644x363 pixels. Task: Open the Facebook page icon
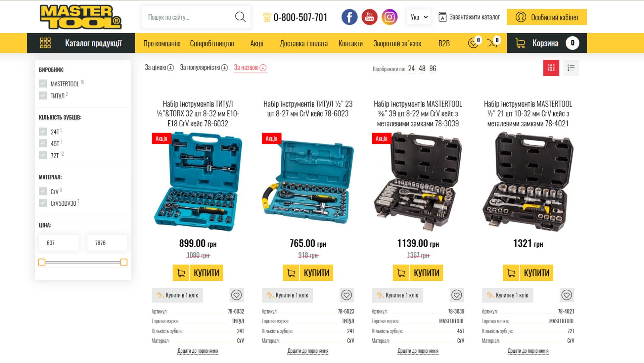click(349, 17)
